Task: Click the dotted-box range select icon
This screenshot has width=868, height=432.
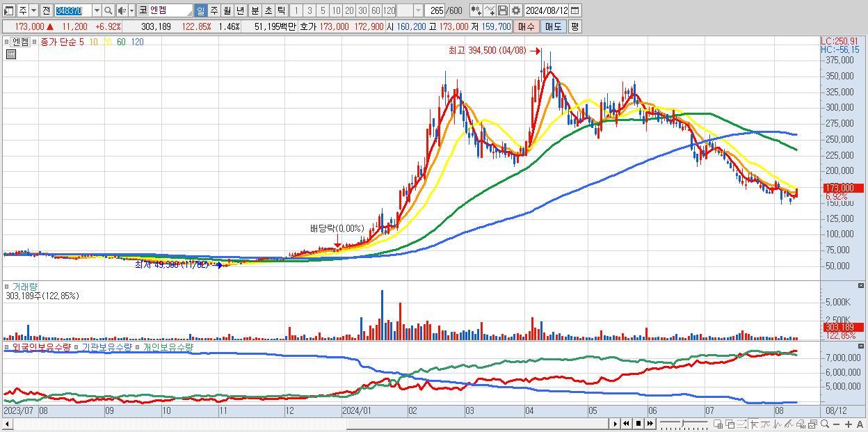Action: [741, 424]
